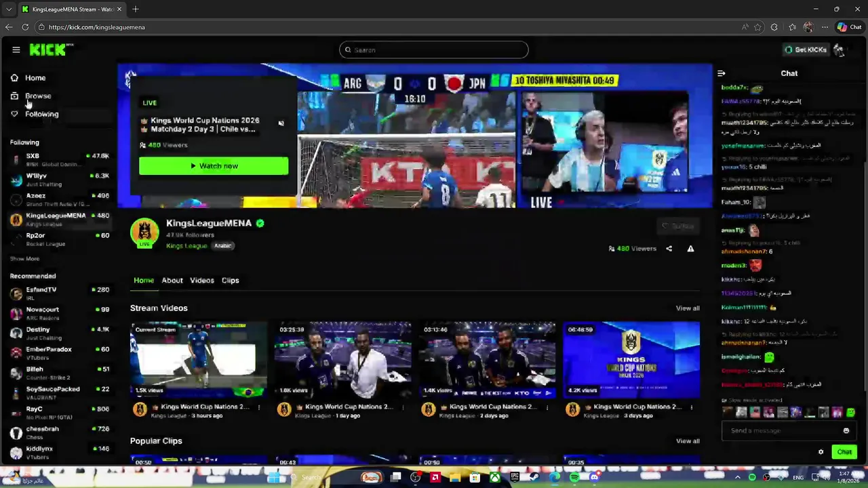Open Steam from the taskbar

coord(534,478)
